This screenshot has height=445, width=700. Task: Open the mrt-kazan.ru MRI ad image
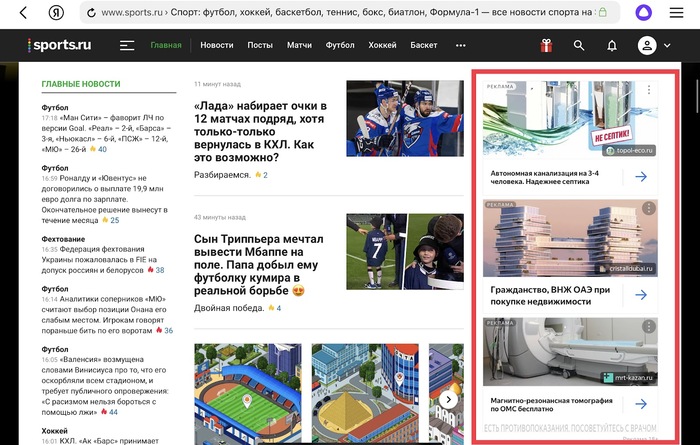pyautogui.click(x=570, y=352)
